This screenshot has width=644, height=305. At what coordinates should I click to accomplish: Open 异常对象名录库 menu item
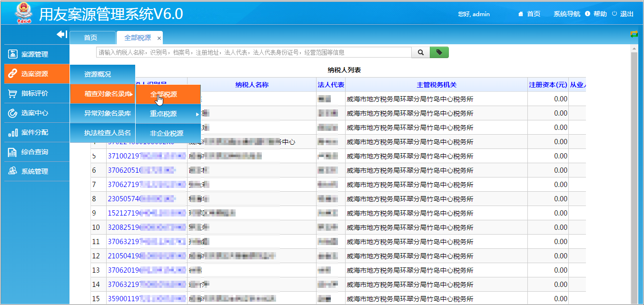102,113
